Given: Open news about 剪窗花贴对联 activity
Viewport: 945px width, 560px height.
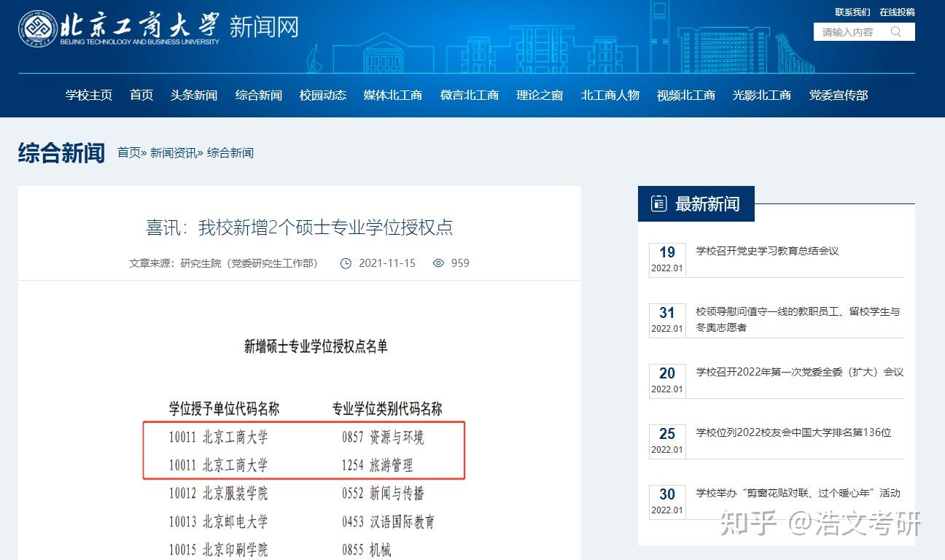Looking at the screenshot, I should [798, 493].
